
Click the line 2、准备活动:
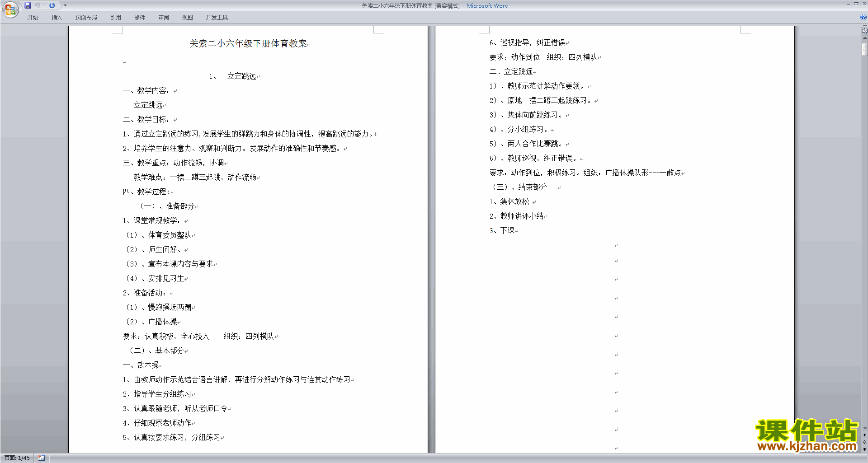(145, 293)
